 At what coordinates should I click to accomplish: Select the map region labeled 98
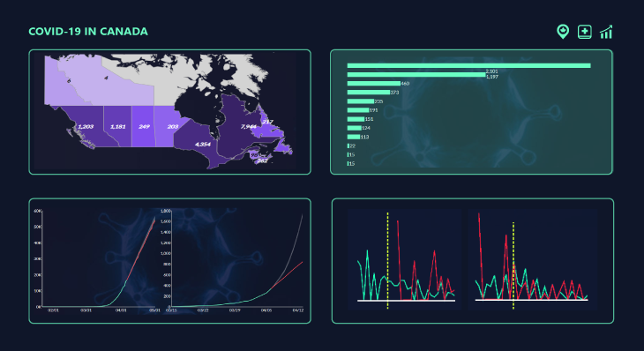pyautogui.click(x=254, y=155)
